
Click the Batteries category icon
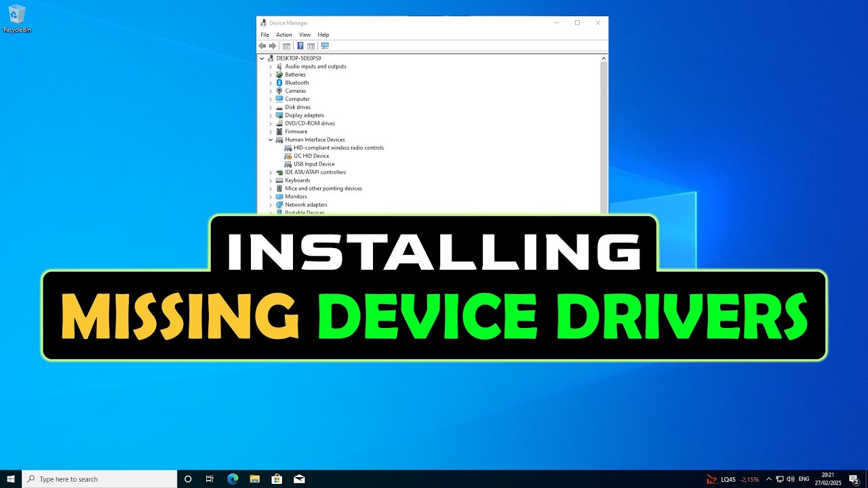click(x=279, y=75)
